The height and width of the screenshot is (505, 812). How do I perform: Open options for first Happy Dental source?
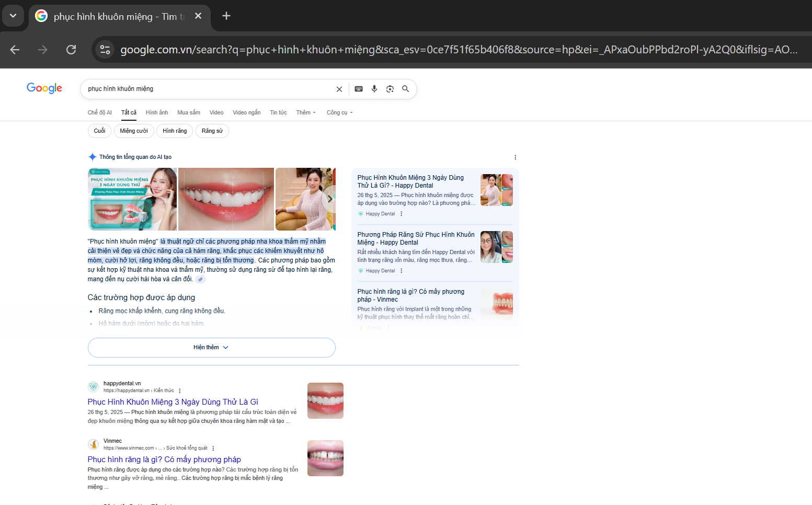click(402, 214)
